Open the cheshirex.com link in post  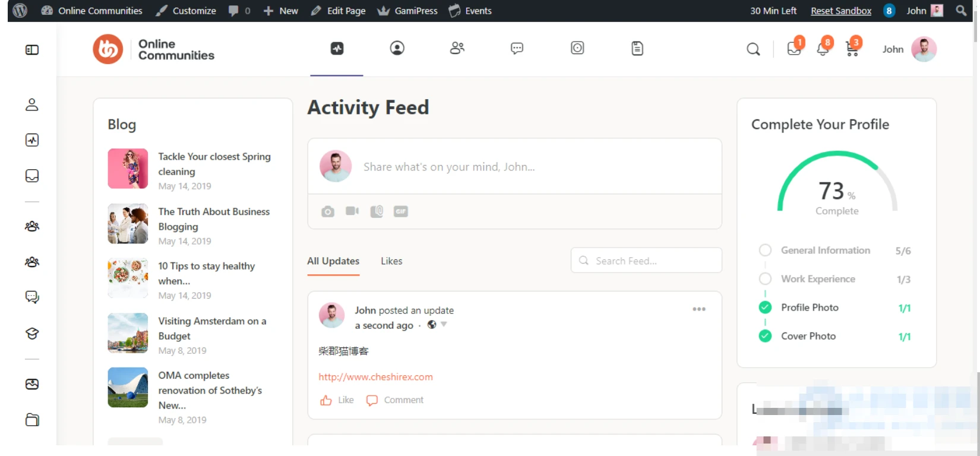[x=375, y=377]
